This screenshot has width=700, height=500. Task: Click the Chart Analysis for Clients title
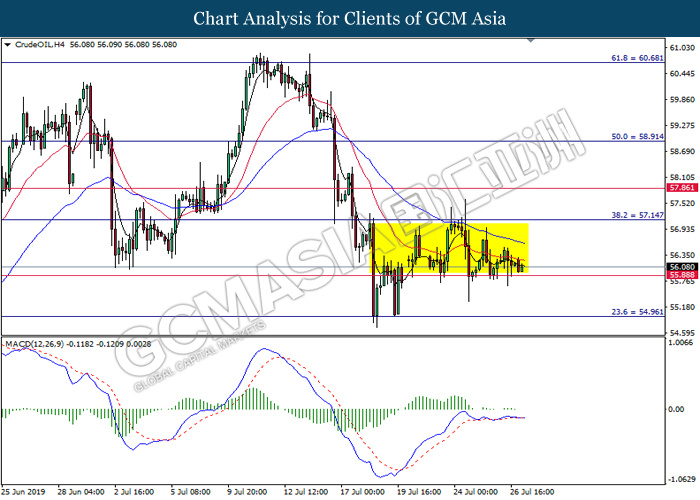(350, 19)
